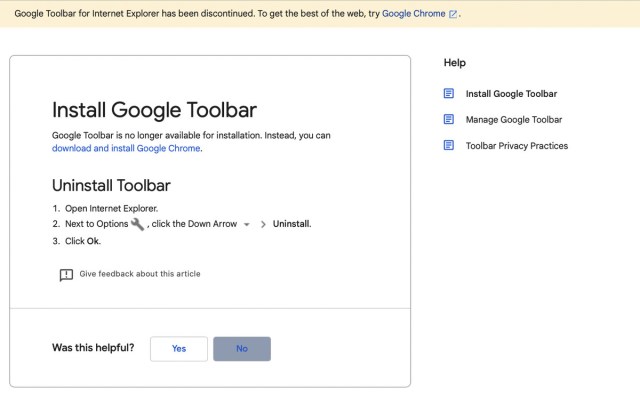Click the Help sidebar heading
This screenshot has height=396, width=640.
(x=455, y=63)
